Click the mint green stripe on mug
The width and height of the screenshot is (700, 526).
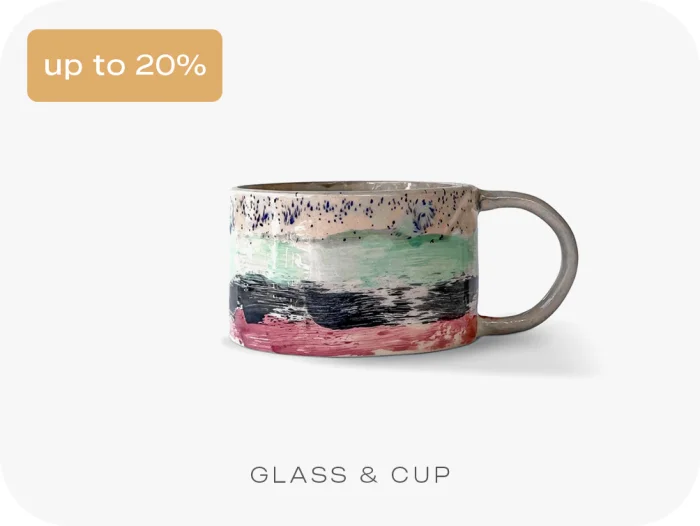(x=353, y=255)
